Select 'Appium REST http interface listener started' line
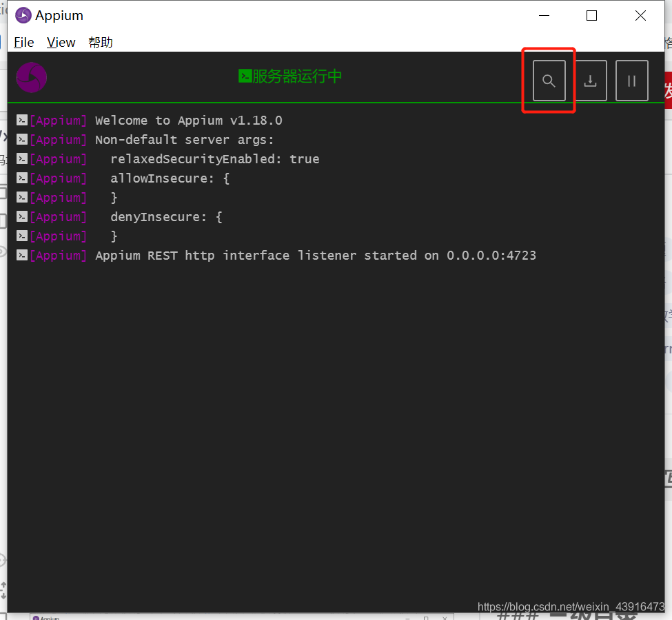 316,256
